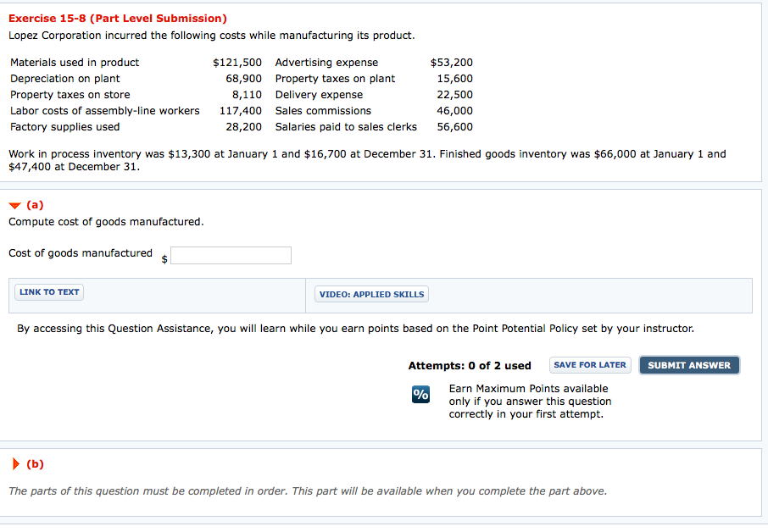
Task: Click the percent points-potential icon
Action: (420, 395)
